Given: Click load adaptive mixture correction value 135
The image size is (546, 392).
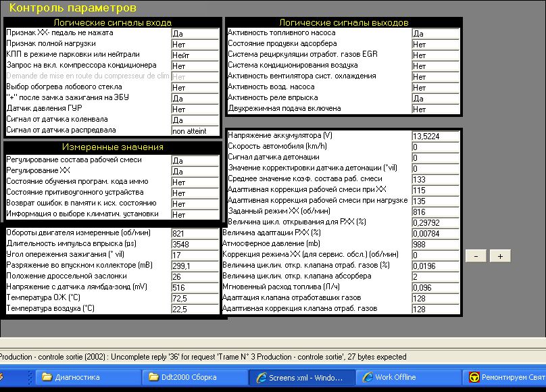Looking at the screenshot, I should (x=435, y=201).
